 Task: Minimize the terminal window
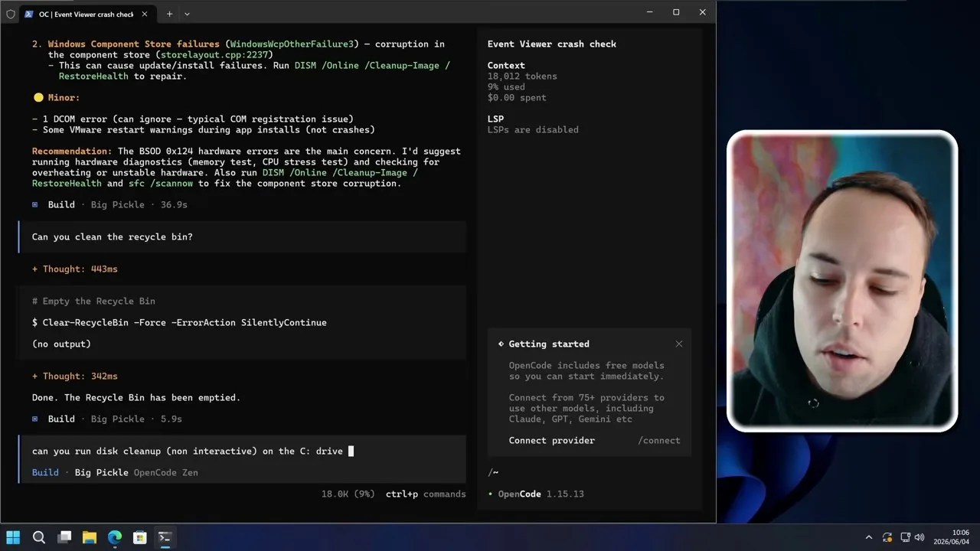click(x=650, y=12)
